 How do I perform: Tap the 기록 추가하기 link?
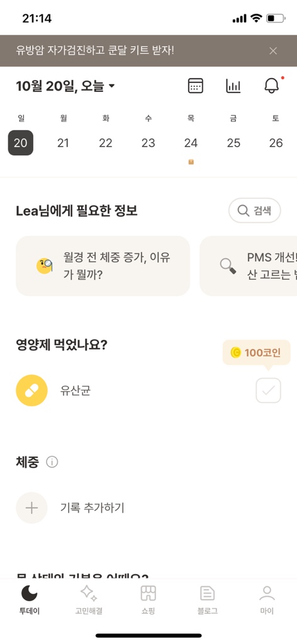(92, 508)
